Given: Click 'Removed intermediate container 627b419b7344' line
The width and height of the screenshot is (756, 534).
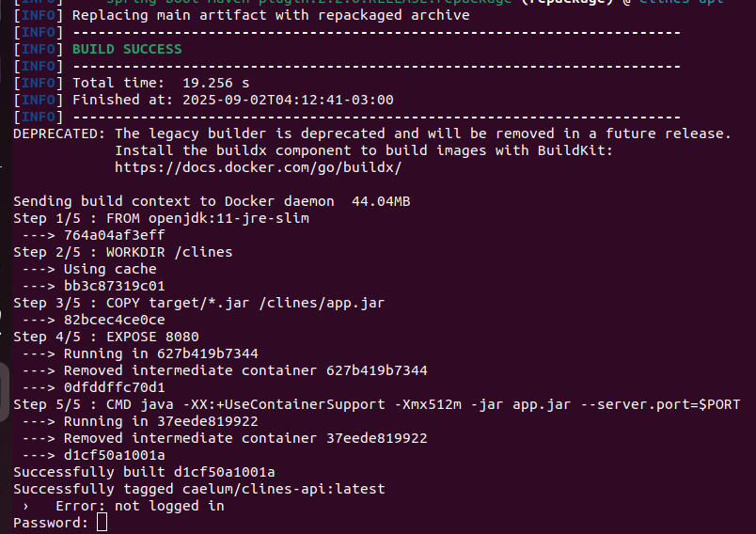Looking at the screenshot, I should point(245,370).
